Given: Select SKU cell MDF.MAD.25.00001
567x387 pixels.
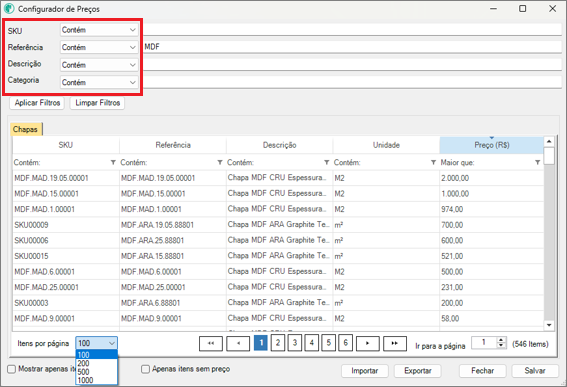Looking at the screenshot, I should (x=66, y=287).
